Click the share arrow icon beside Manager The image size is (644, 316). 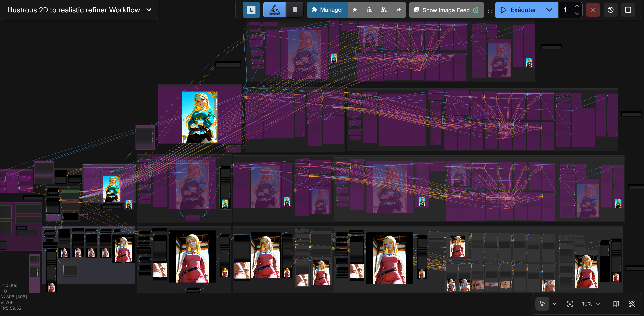(x=398, y=10)
